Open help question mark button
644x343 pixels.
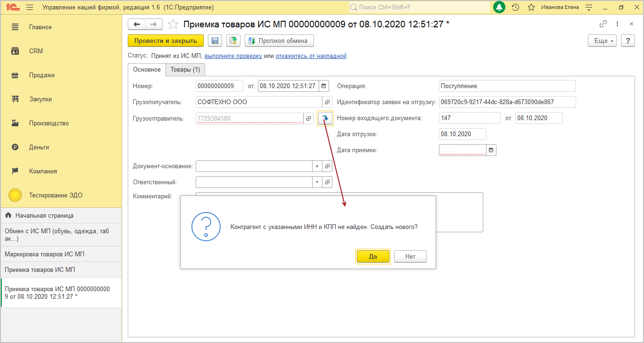pos(628,41)
